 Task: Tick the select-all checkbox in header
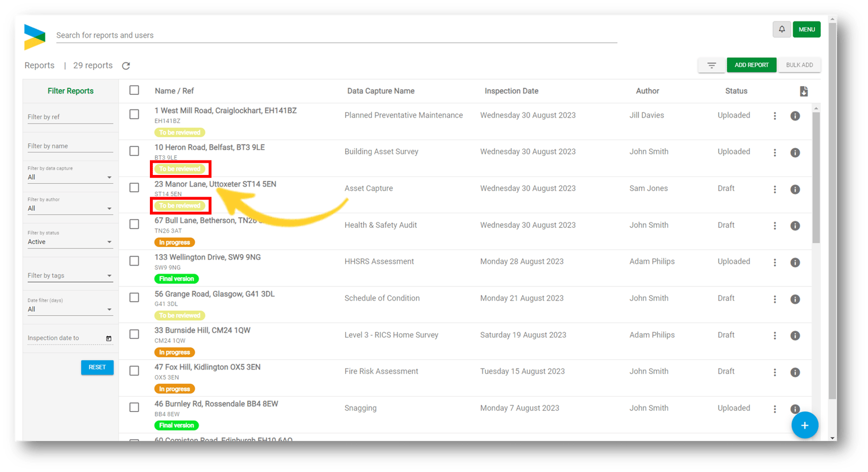pos(134,90)
